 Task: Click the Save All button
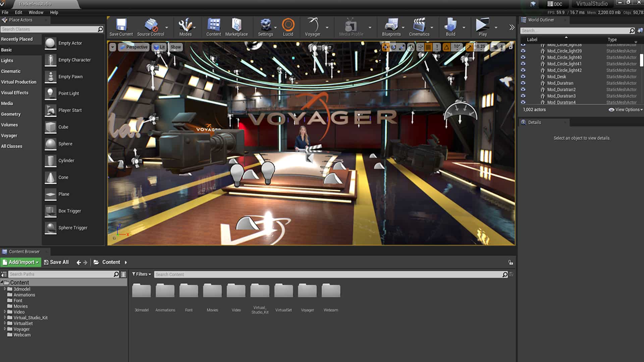56,262
